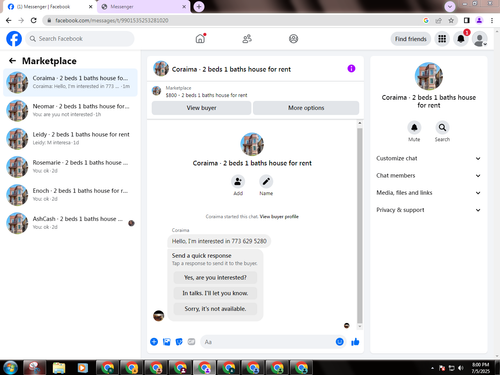Expand the Chat members section
The image size is (500, 375).
(x=429, y=176)
